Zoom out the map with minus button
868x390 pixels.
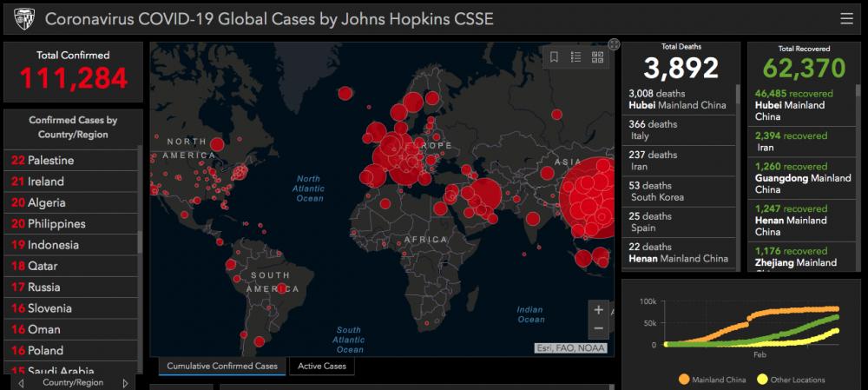pyautogui.click(x=598, y=328)
